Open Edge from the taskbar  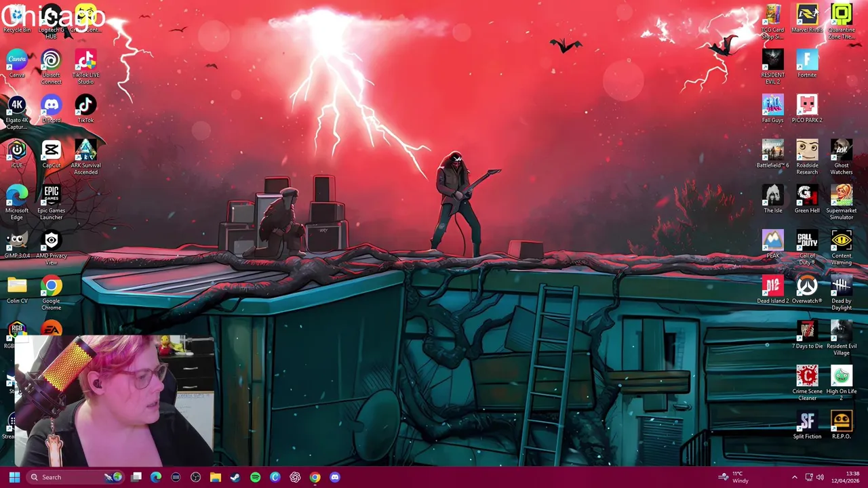pos(156,477)
